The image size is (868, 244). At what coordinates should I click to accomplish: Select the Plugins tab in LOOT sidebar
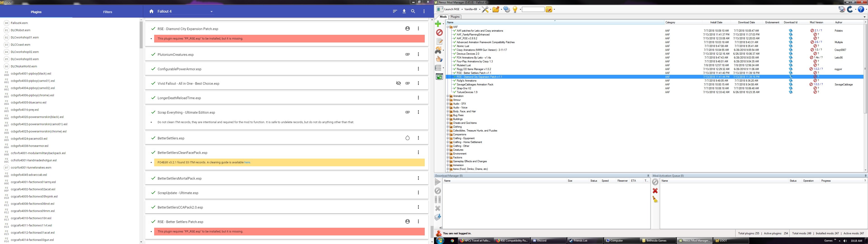click(36, 12)
